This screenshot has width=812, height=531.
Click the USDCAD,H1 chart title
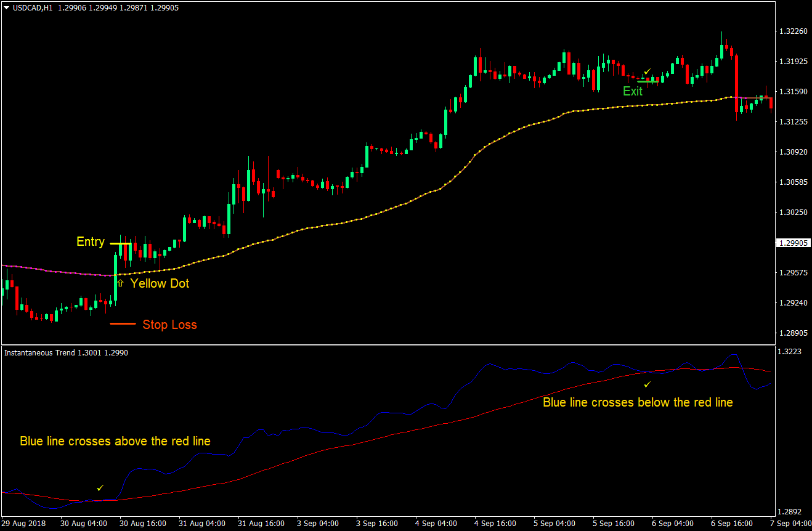pyautogui.click(x=34, y=7)
